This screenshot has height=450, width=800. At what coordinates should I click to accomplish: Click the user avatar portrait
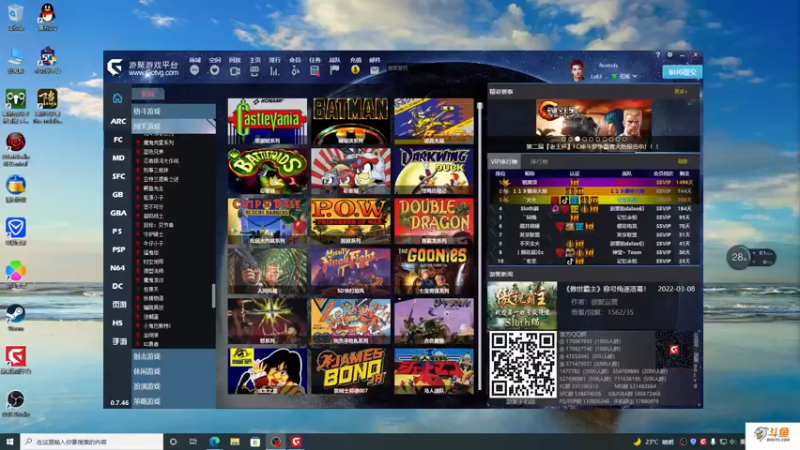click(x=577, y=70)
